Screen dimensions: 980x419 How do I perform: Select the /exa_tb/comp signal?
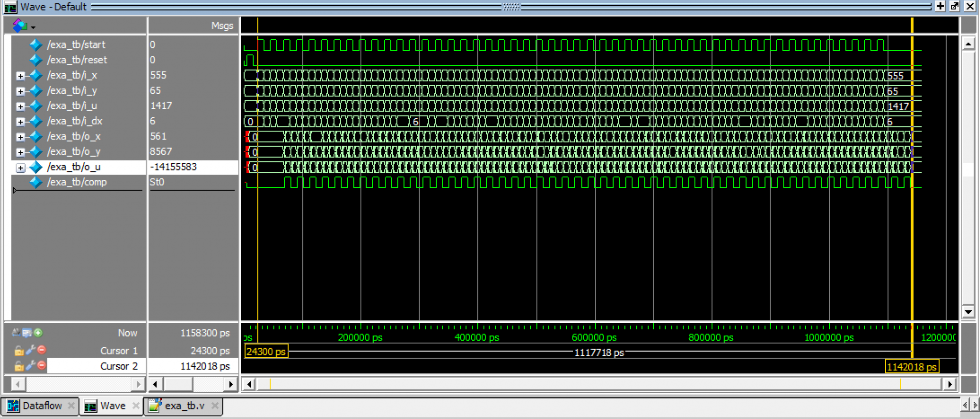point(77,182)
